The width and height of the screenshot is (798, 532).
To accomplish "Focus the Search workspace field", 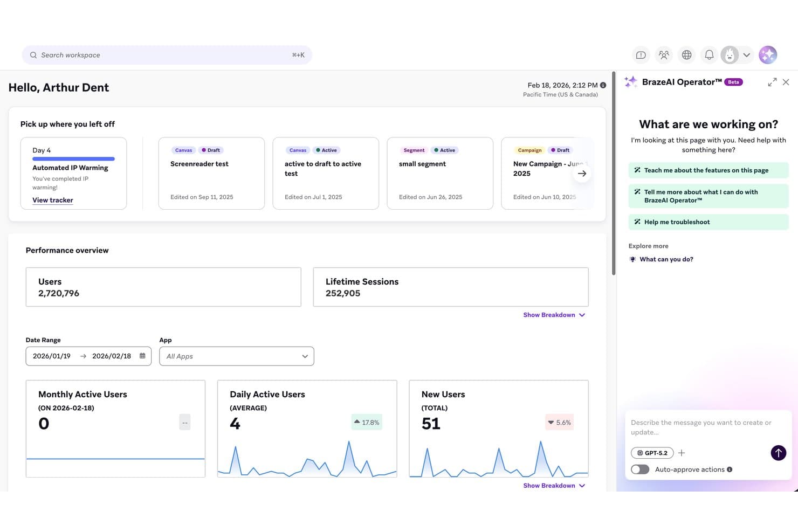I will coord(167,55).
